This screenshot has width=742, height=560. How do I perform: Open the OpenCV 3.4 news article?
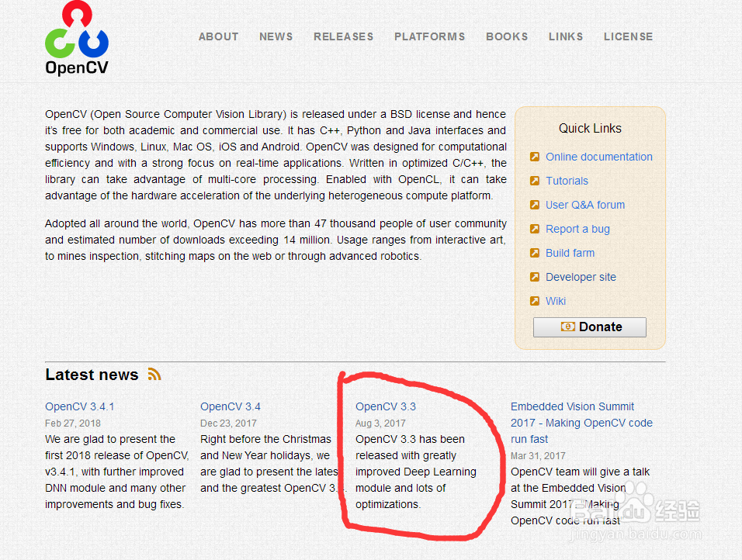(231, 406)
